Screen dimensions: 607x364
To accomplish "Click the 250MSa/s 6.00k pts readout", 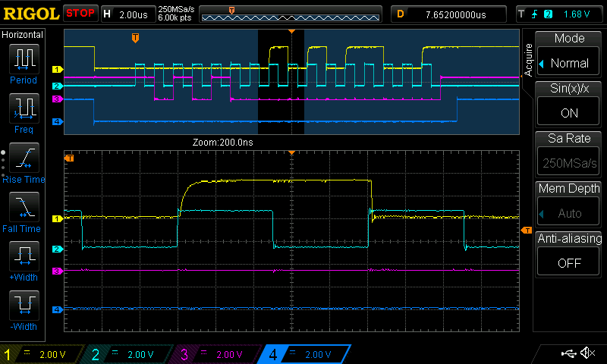I will click(176, 14).
